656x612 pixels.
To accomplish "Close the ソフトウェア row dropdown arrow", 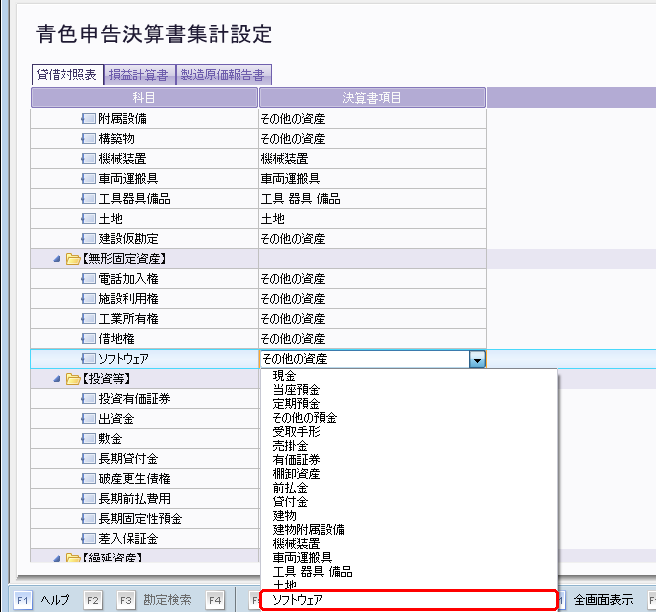I will click(477, 359).
